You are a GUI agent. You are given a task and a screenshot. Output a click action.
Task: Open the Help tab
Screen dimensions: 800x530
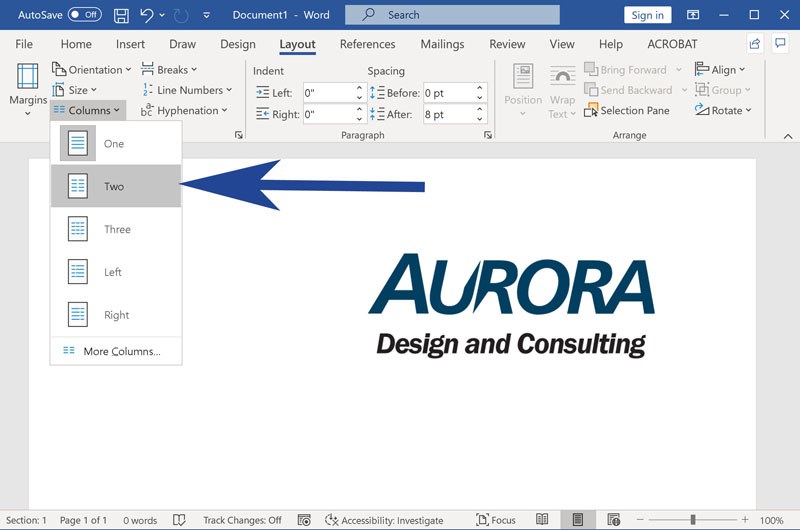(611, 44)
